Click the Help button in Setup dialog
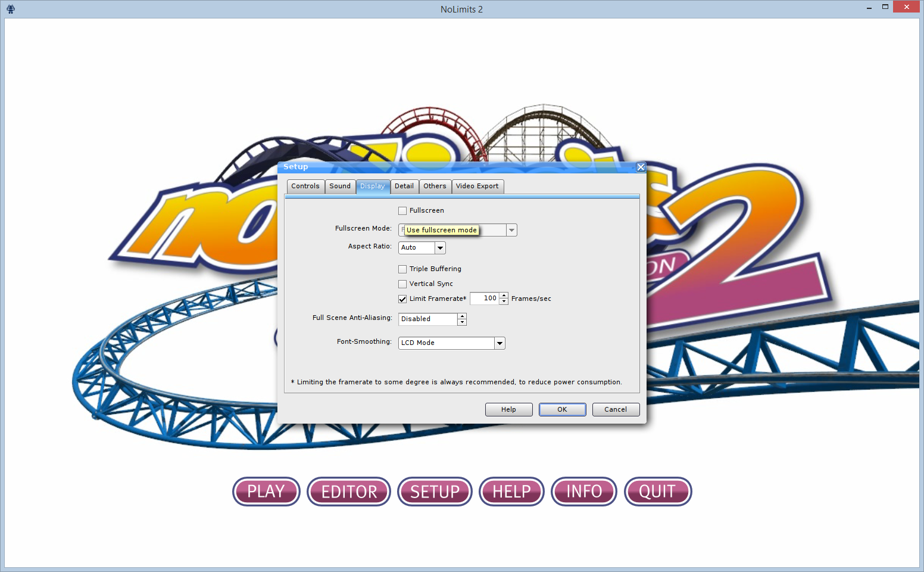The width and height of the screenshot is (924, 572). (508, 409)
